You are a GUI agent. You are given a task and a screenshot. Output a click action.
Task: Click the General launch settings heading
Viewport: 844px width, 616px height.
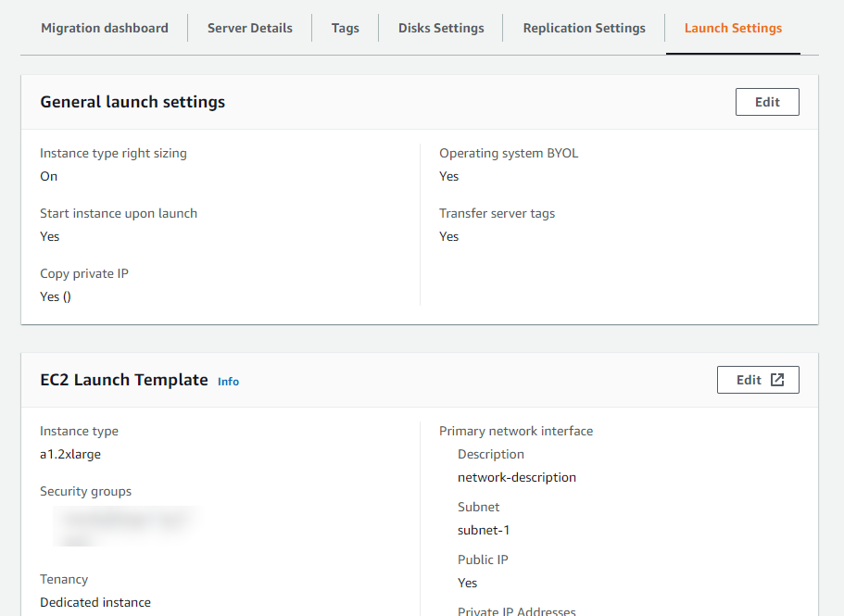point(132,102)
